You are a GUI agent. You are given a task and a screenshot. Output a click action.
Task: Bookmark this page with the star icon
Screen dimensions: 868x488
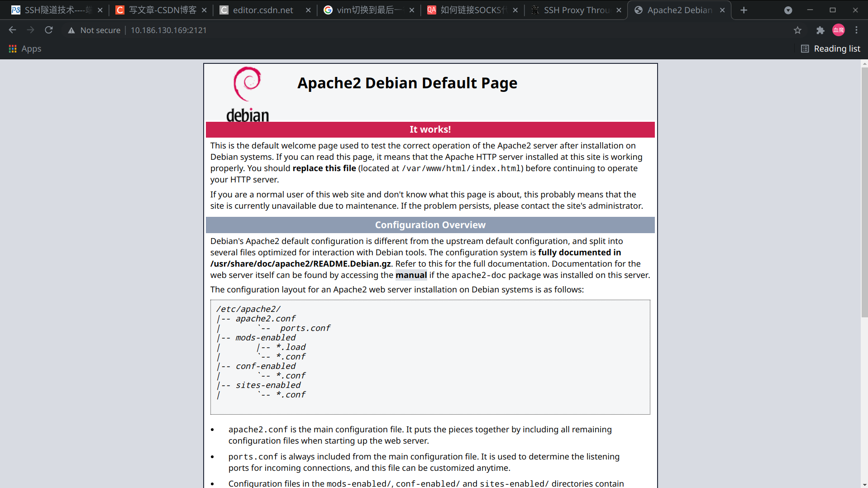[797, 30]
